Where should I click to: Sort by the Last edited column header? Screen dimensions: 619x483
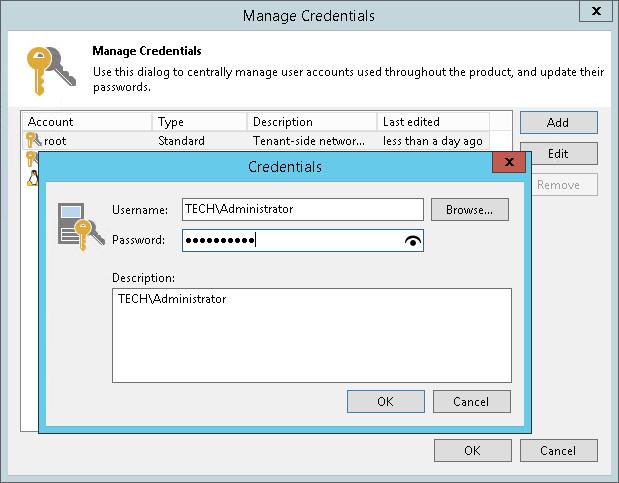pyautogui.click(x=432, y=122)
